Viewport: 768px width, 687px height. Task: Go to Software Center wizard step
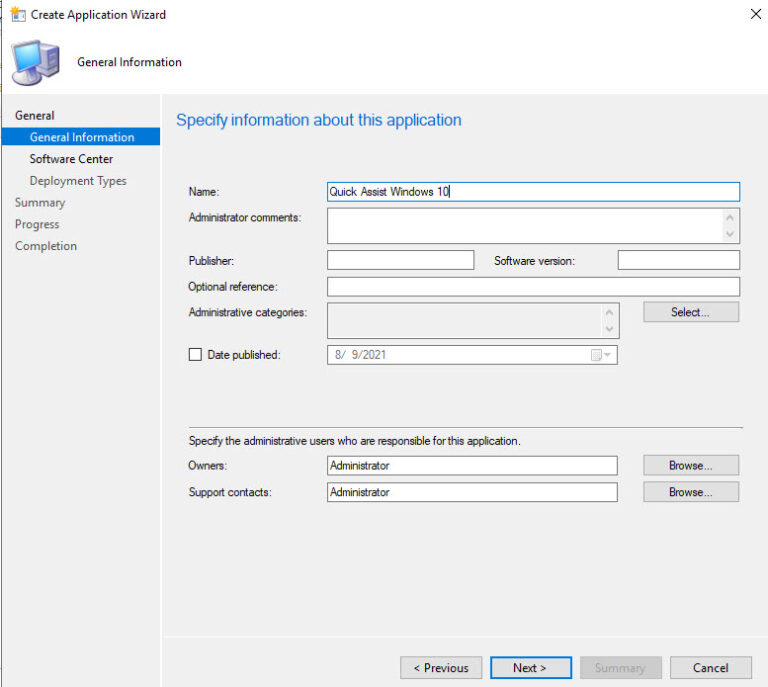click(x=71, y=159)
